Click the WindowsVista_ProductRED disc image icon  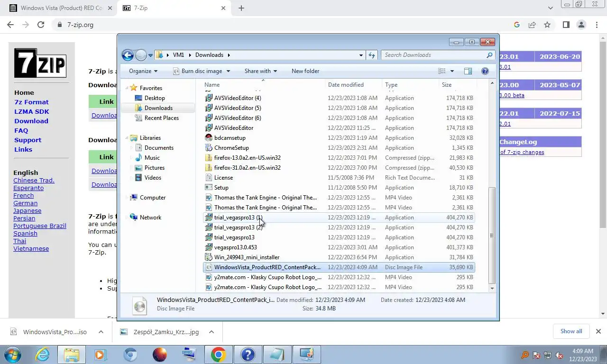pos(209,267)
